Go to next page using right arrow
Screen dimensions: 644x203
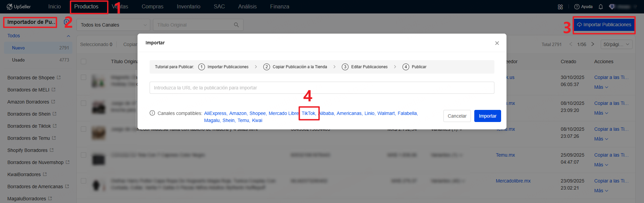pyautogui.click(x=593, y=44)
